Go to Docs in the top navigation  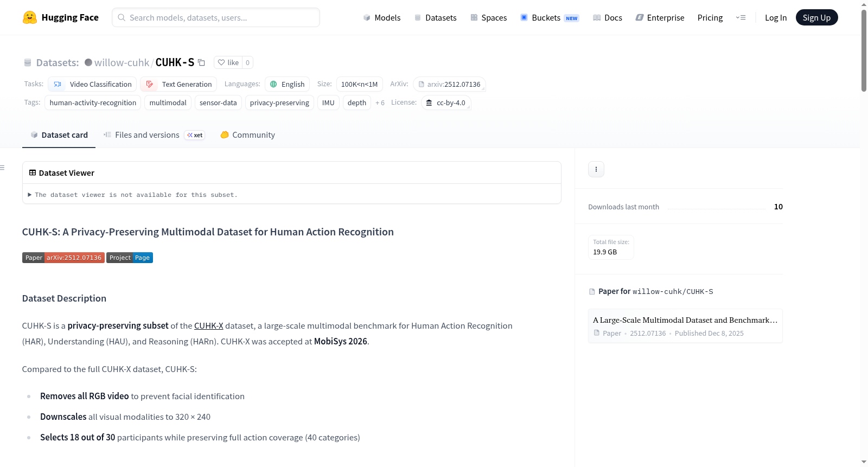pyautogui.click(x=608, y=17)
